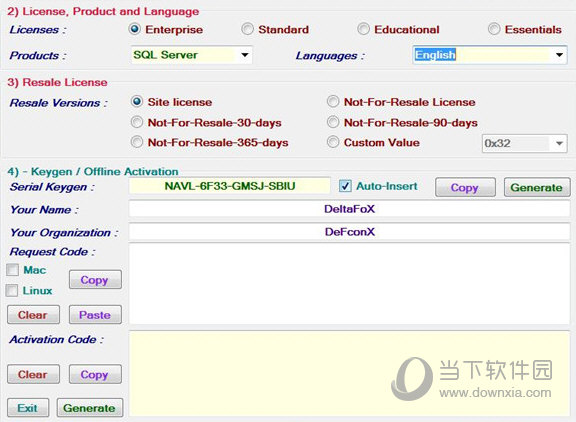Viewport: 576px width, 422px height.
Task: Choose the Essentials license option
Action: pos(494,29)
